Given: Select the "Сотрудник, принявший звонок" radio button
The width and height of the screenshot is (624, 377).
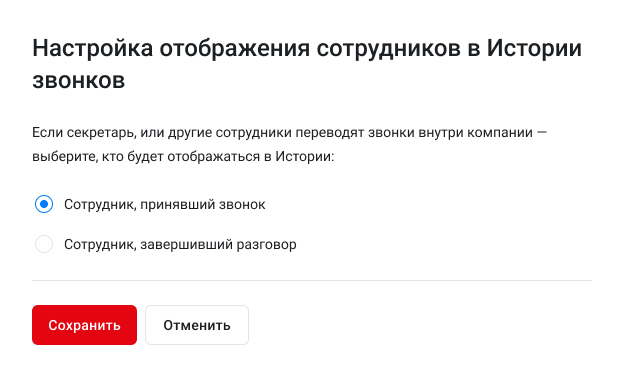Looking at the screenshot, I should pos(44,204).
